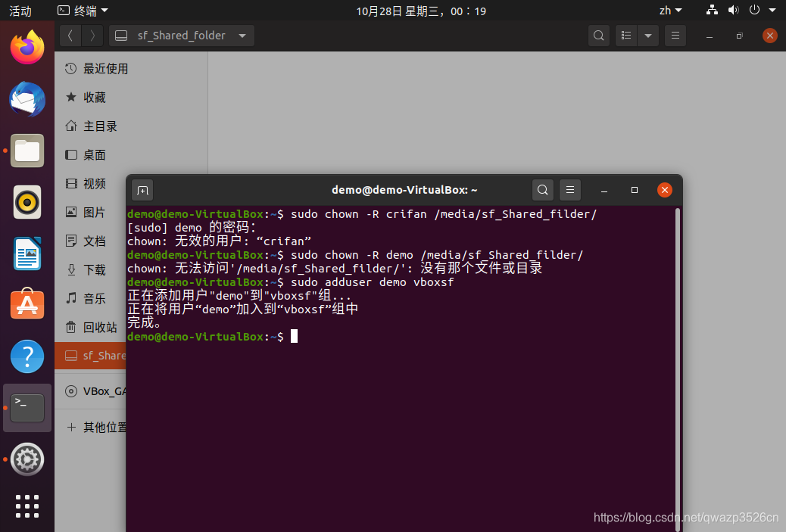Click the new tab icon in terminal
The width and height of the screenshot is (786, 532).
(143, 191)
